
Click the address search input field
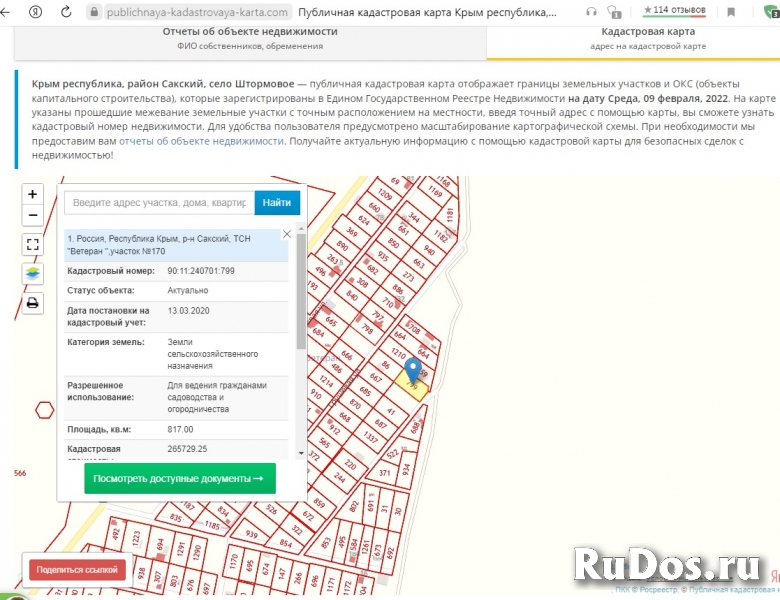click(159, 203)
